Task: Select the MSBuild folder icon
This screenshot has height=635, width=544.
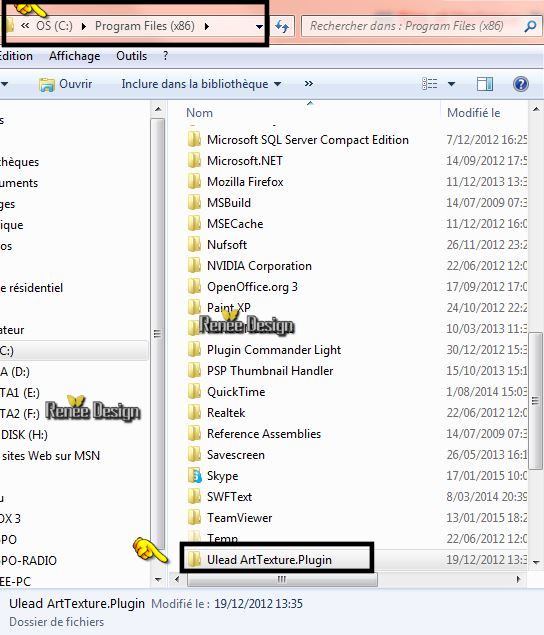Action: pyautogui.click(x=194, y=203)
